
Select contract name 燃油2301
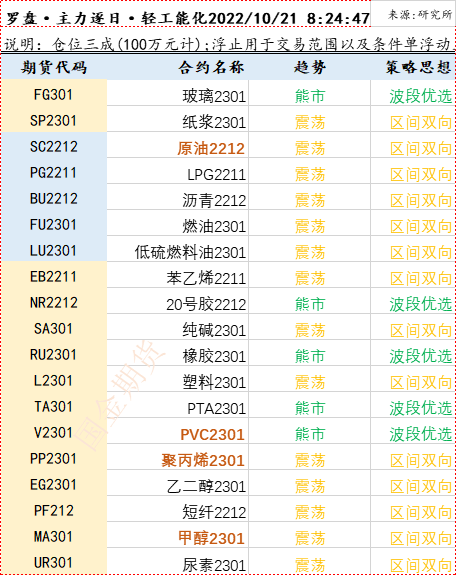pos(214,227)
